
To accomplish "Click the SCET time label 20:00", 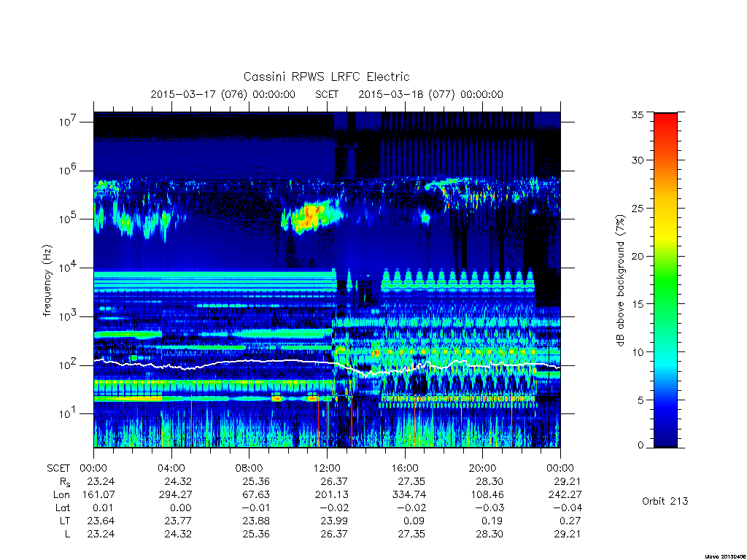I will (483, 468).
